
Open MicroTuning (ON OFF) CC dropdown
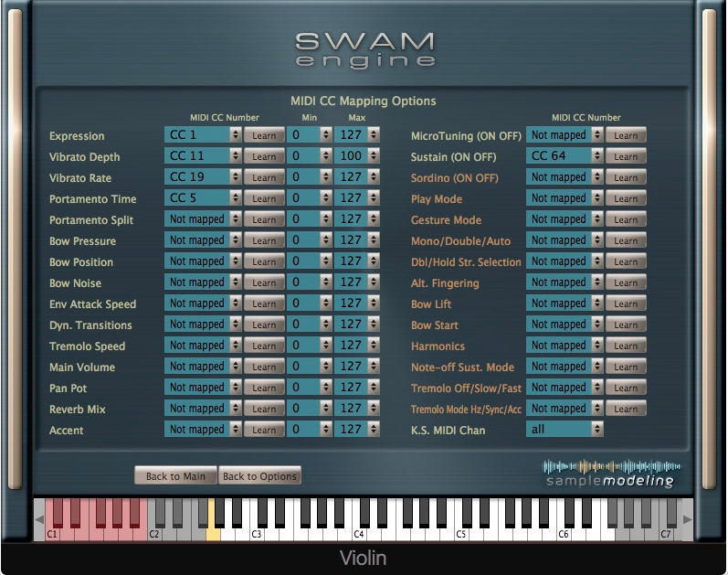pos(564,135)
